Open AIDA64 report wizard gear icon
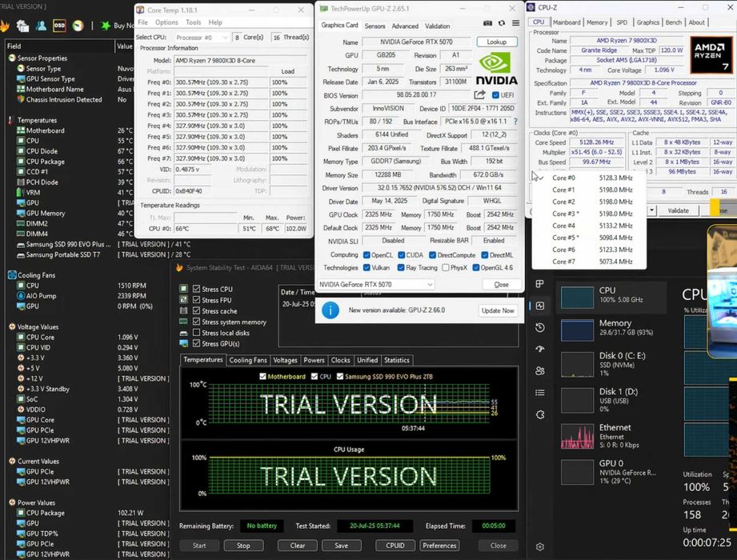Viewport: 737px width, 560px height. [22, 26]
